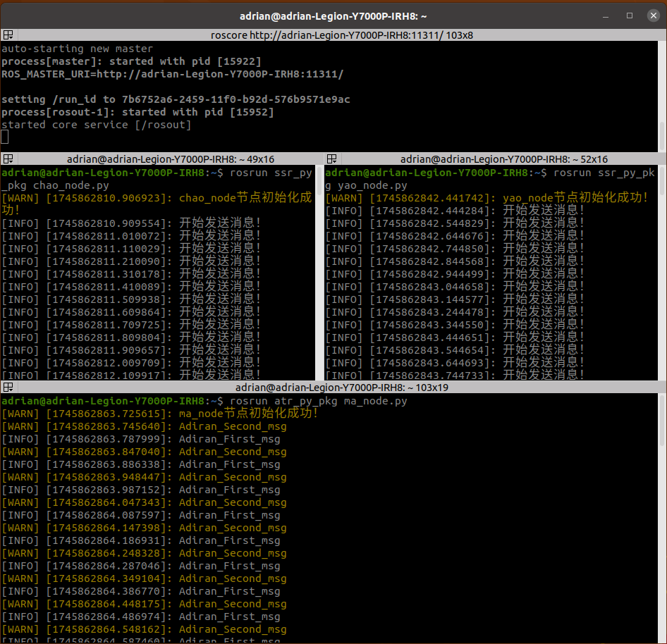Click the ROS_MASTER_URI line
The height and width of the screenshot is (644, 667).
pos(172,74)
